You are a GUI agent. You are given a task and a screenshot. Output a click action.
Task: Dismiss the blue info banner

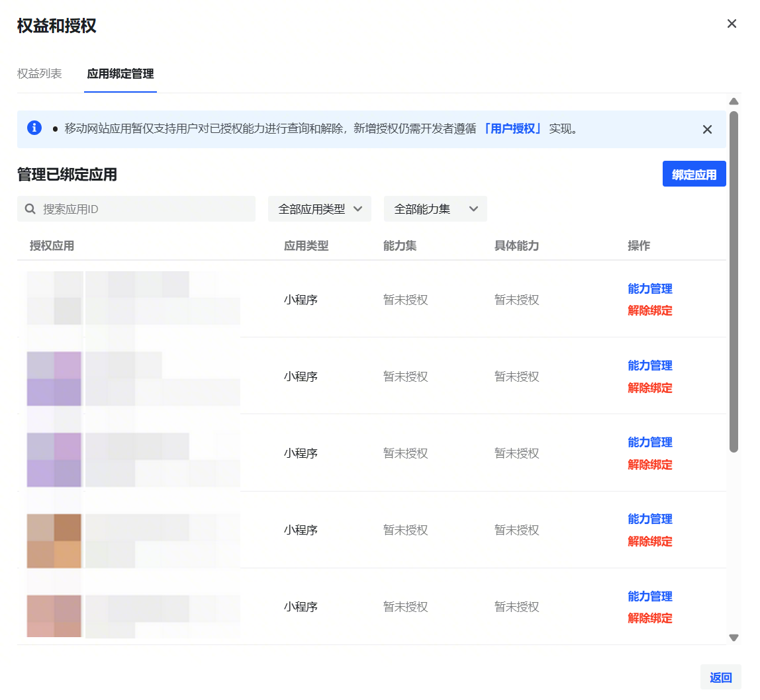pos(707,130)
